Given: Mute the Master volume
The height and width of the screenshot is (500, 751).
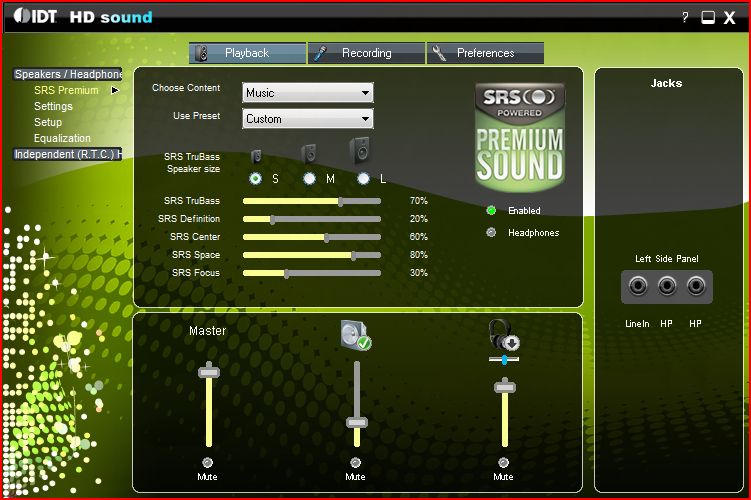Looking at the screenshot, I should pyautogui.click(x=207, y=463).
